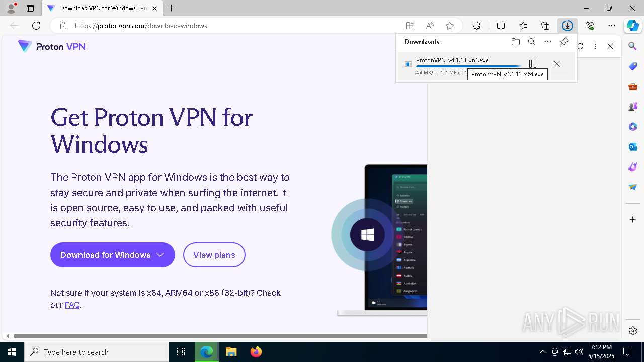The width and height of the screenshot is (644, 362).
Task: Pin the Downloads panel
Action: click(564, 42)
